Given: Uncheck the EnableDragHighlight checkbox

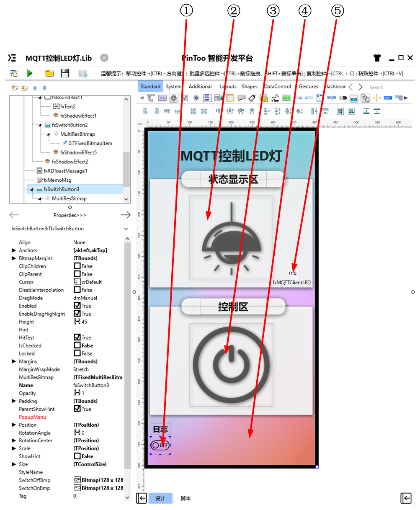Looking at the screenshot, I should point(77,314).
